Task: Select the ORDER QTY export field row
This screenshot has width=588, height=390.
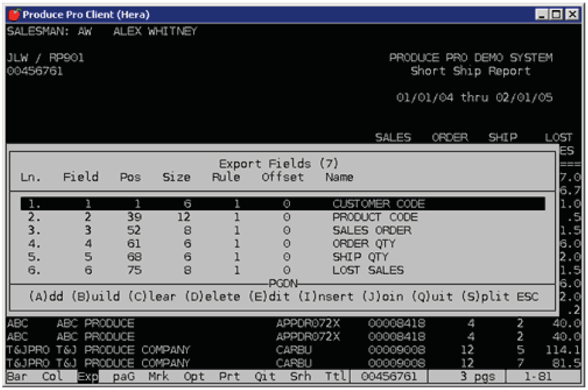Action: 283,243
